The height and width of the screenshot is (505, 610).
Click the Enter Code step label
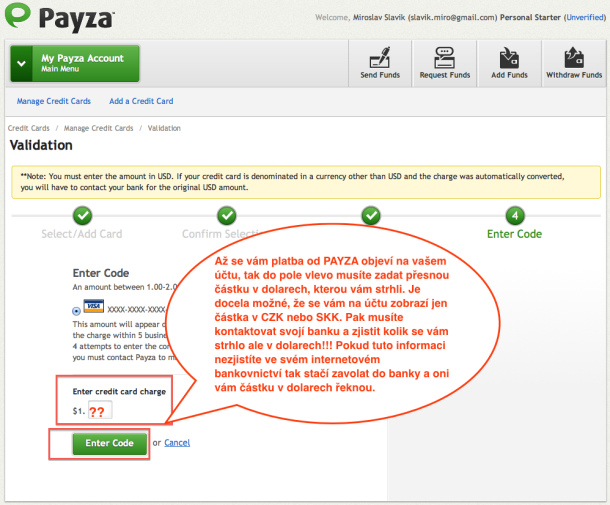[514, 234]
